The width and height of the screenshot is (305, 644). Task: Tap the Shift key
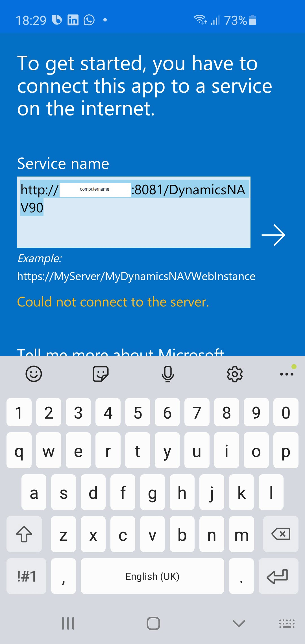pyautogui.click(x=24, y=534)
